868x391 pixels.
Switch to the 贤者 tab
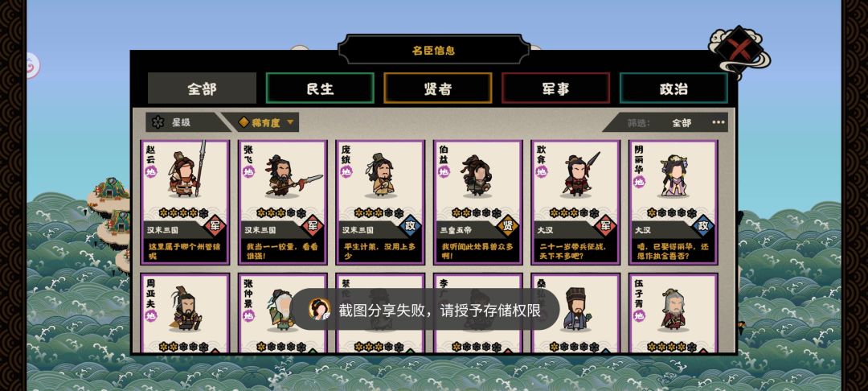click(438, 88)
